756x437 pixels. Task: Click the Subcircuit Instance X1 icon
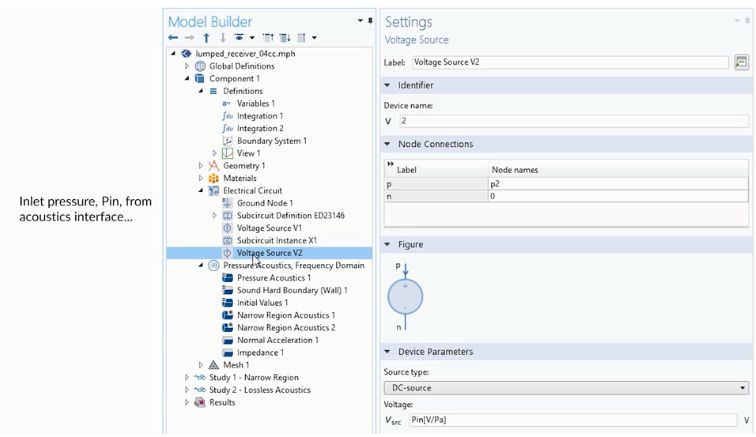[227, 241]
